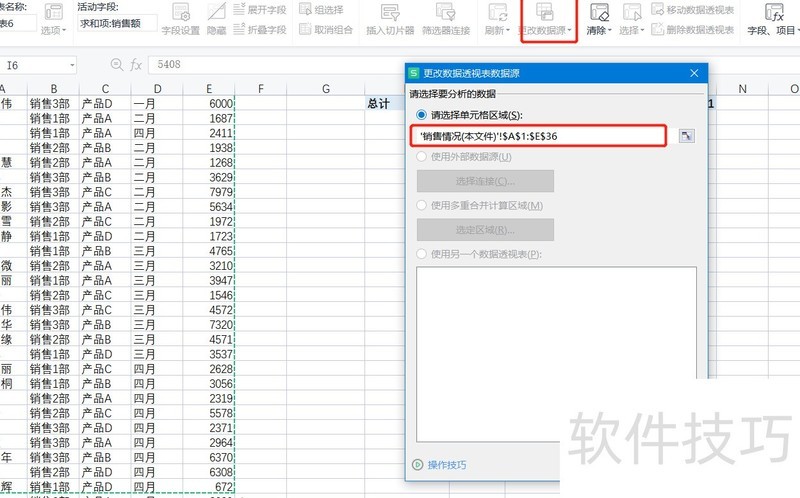Select 使用外部数据源(U) radio option
The image size is (800, 498).
tap(421, 157)
